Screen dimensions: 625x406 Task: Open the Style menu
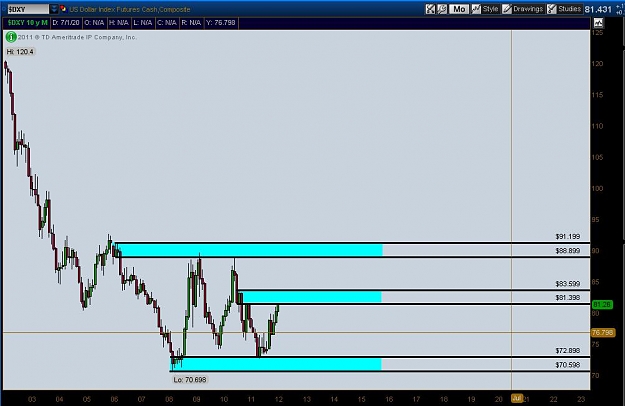[x=485, y=9]
